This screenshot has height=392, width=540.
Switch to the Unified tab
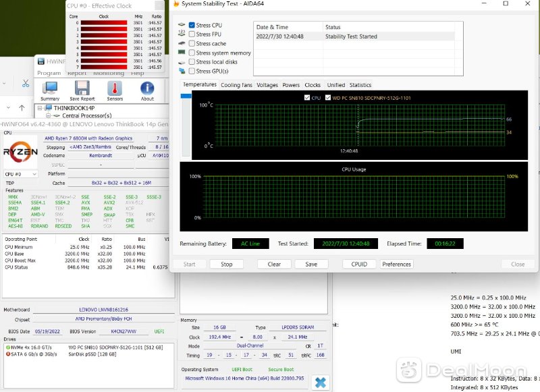335,85
